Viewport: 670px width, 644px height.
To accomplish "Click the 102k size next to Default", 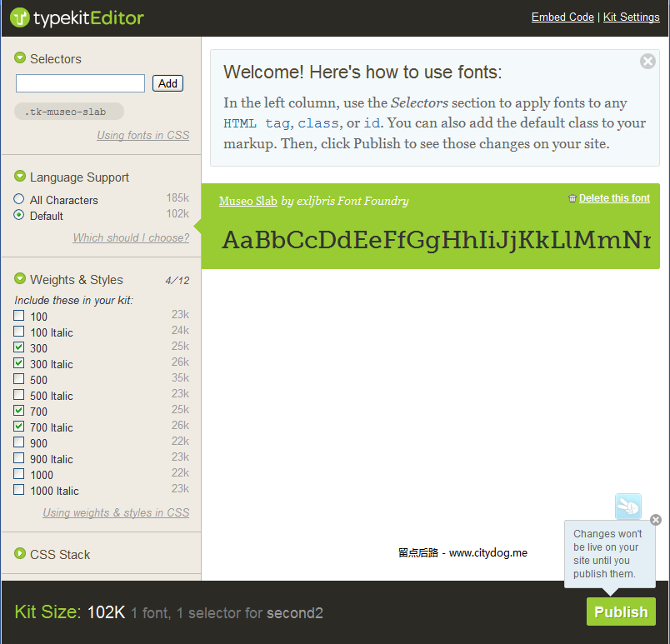I will point(177,213).
